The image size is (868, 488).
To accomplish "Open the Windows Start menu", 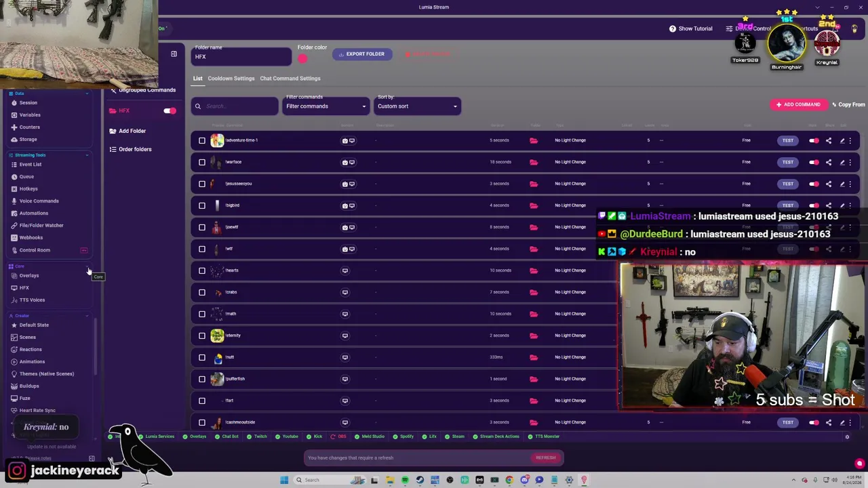I will click(x=284, y=480).
